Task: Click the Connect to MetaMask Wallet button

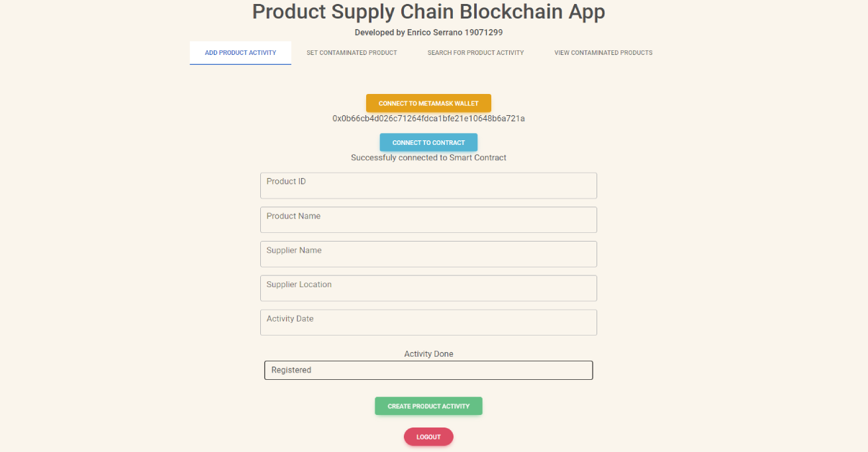Action: coord(428,103)
